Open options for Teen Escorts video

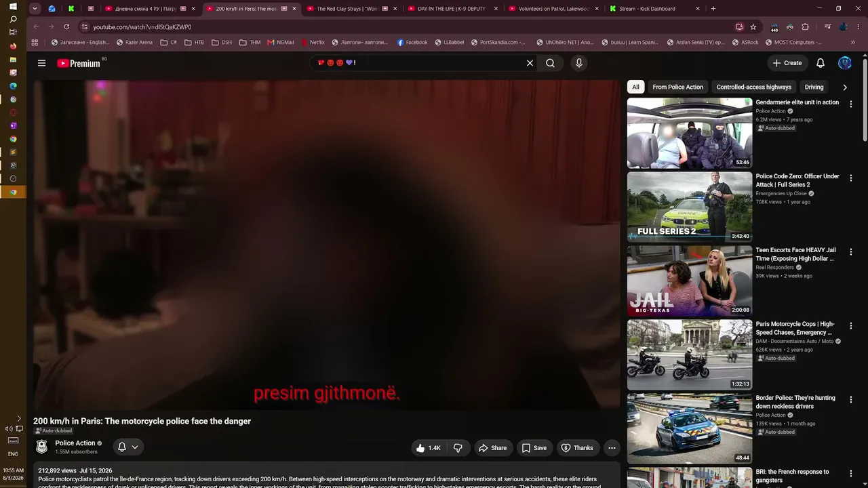[851, 251]
